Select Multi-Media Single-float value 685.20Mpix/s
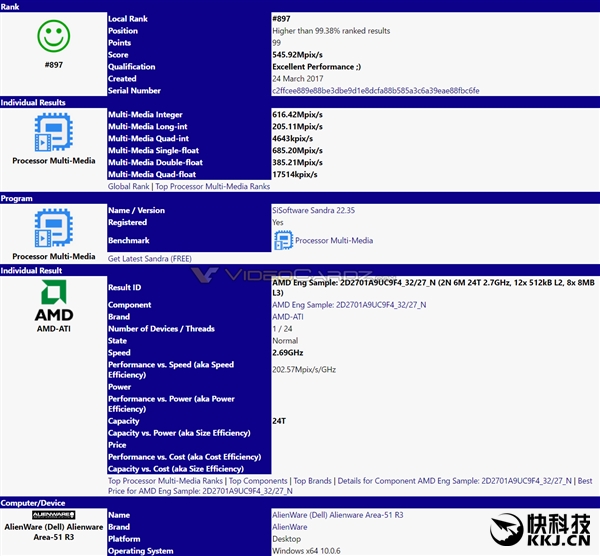 297,150
